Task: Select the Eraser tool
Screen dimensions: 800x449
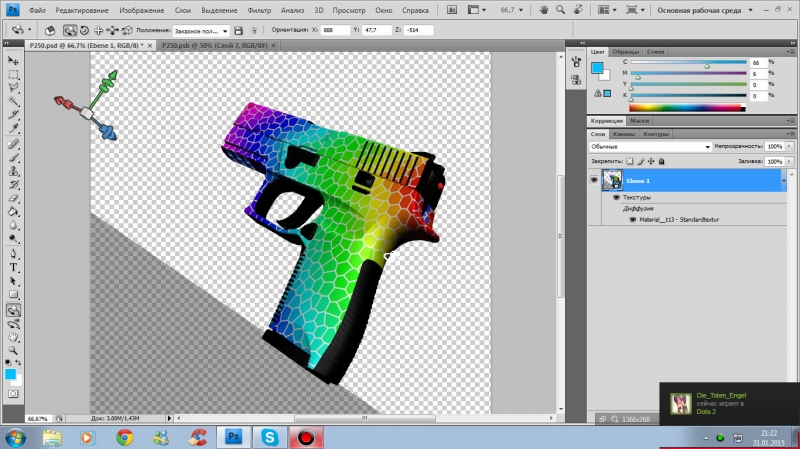Action: pos(13,198)
